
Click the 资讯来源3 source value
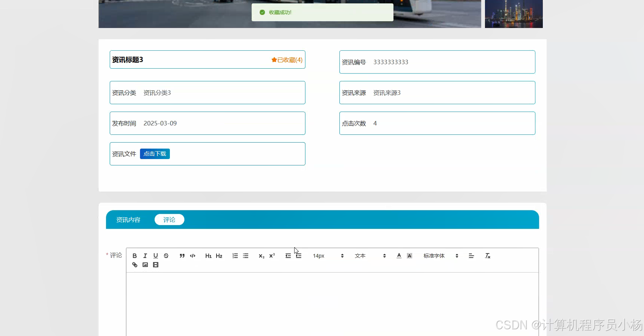tap(387, 93)
